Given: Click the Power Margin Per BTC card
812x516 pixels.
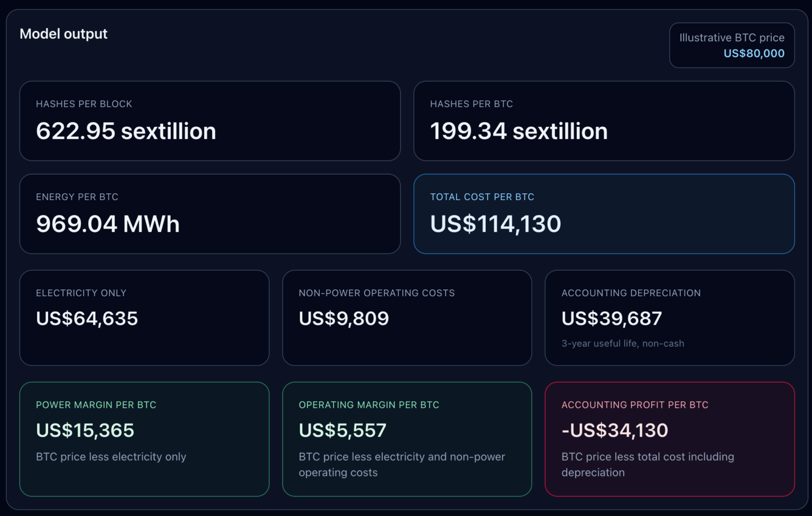Looking at the screenshot, I should [x=144, y=438].
